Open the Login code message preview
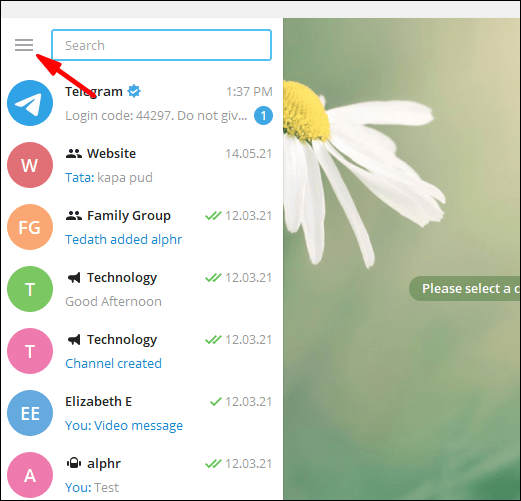The width and height of the screenshot is (521, 501). (156, 116)
